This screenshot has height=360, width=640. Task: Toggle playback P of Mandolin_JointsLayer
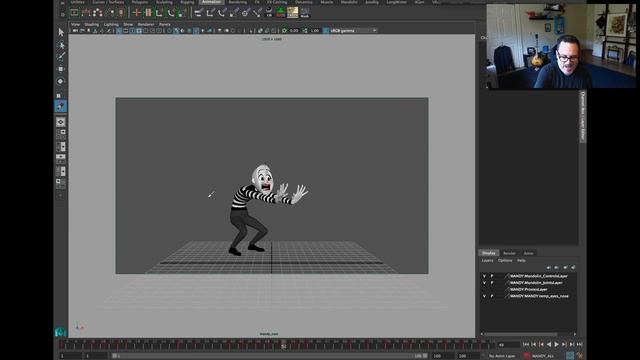point(492,283)
